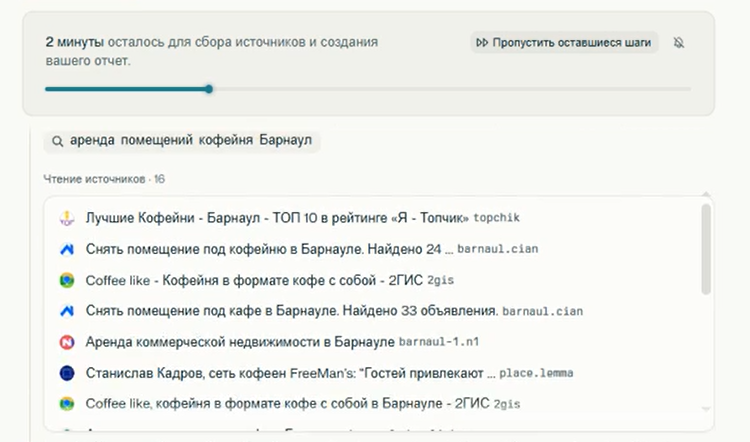
Task: Click the sources list scrollbar thumb
Action: [x=706, y=249]
